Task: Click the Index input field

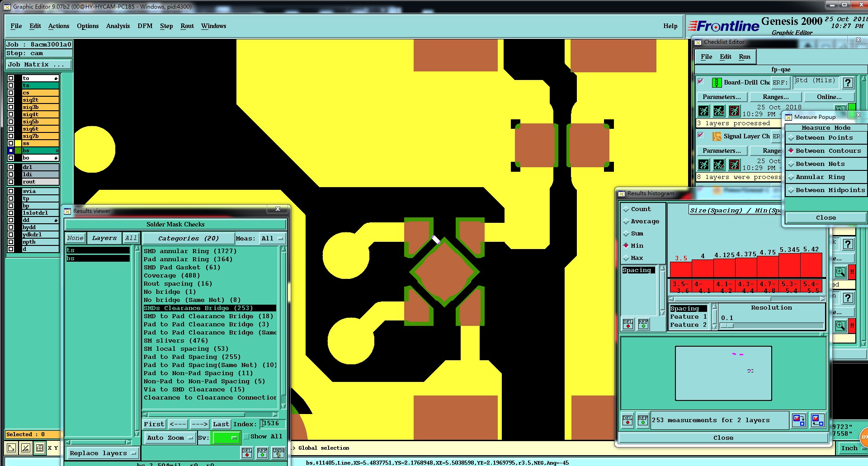Action: pos(273,424)
